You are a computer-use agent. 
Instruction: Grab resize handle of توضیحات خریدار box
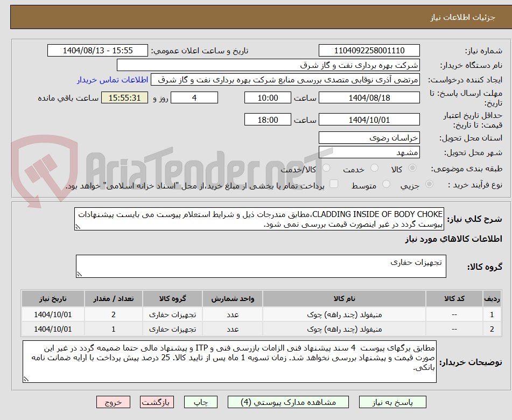pos(26,379)
